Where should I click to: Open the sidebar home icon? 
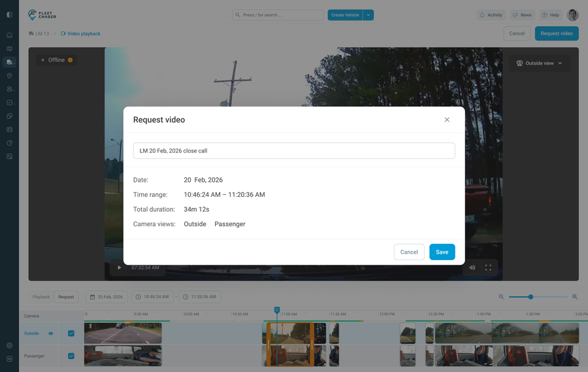point(9,35)
